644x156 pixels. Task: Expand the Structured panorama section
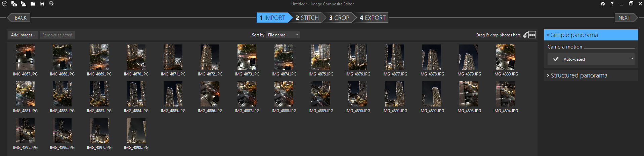pyautogui.click(x=591, y=75)
